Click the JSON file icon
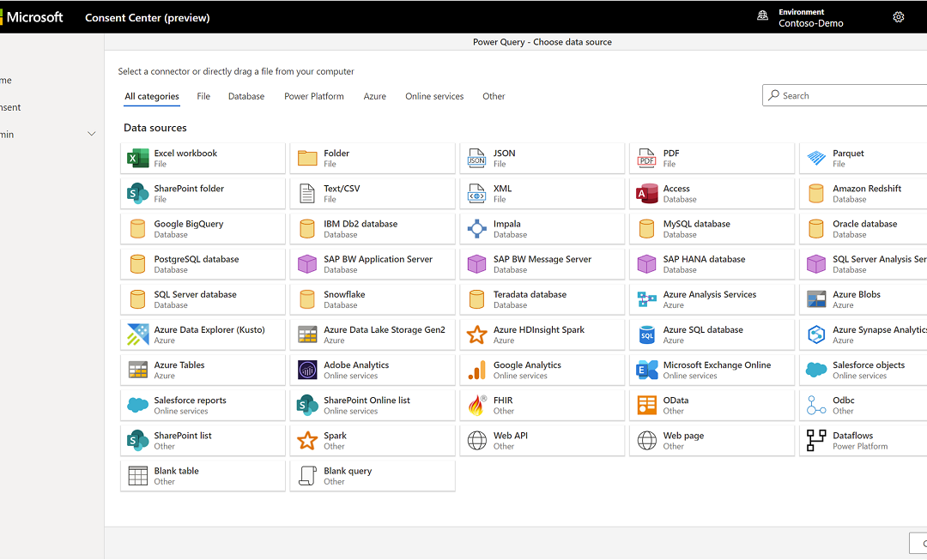Image resolution: width=927 pixels, height=560 pixels. pyautogui.click(x=477, y=159)
